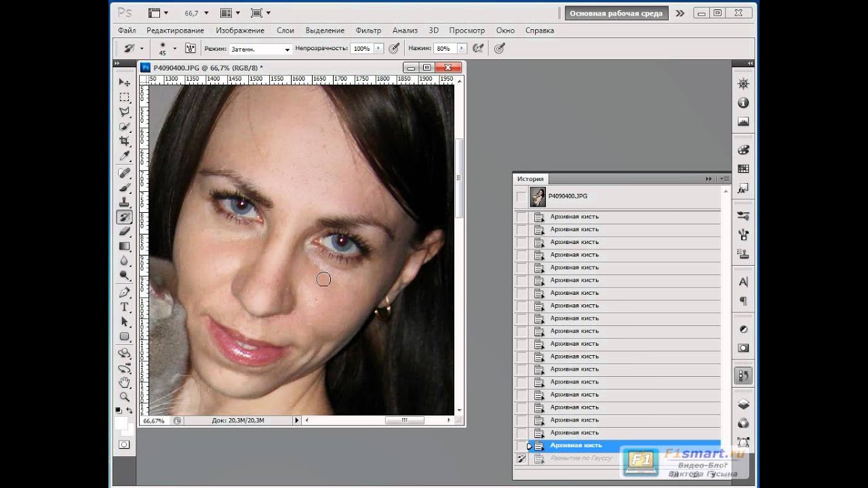Screen dimensions: 868x488
Task: Open the Фильтр menu
Action: point(368,30)
